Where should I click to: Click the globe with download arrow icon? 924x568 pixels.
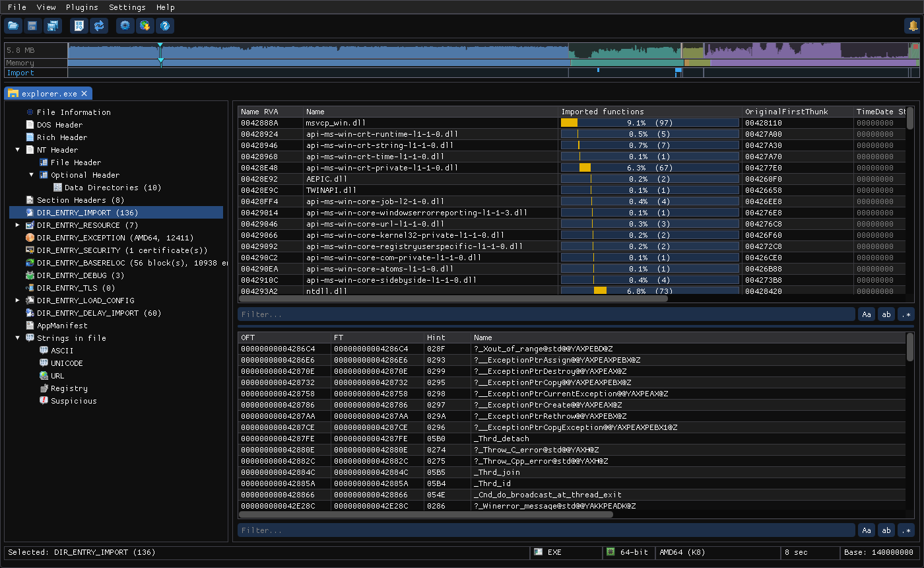(x=145, y=26)
